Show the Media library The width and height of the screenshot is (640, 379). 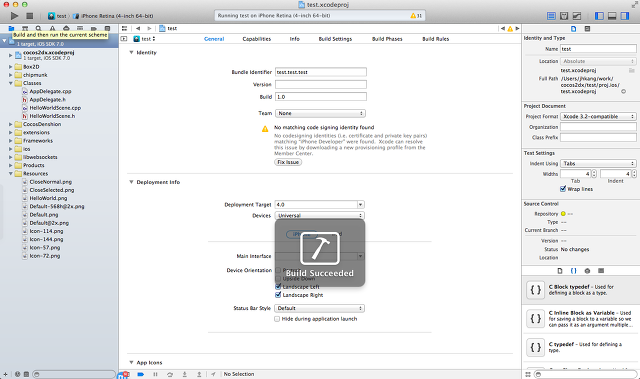click(x=601, y=271)
